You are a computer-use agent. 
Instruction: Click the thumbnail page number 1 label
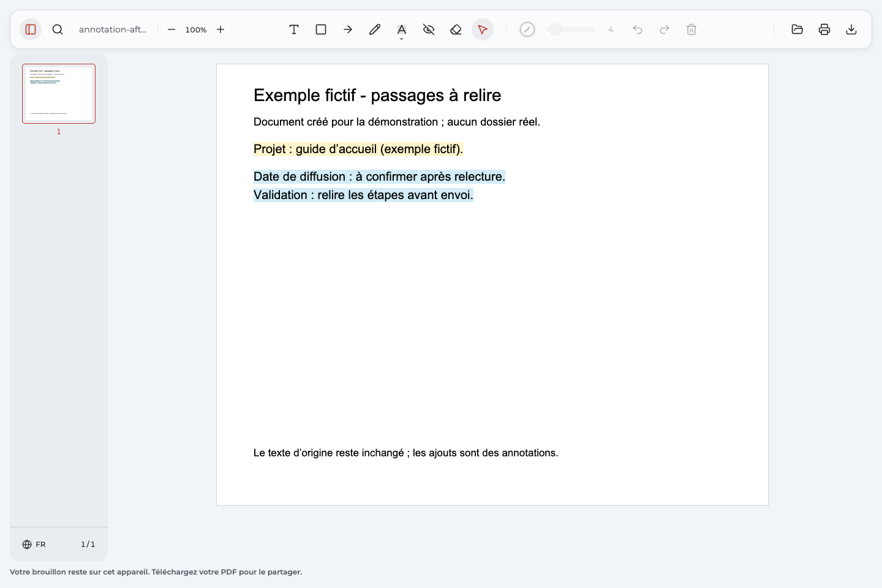(59, 132)
